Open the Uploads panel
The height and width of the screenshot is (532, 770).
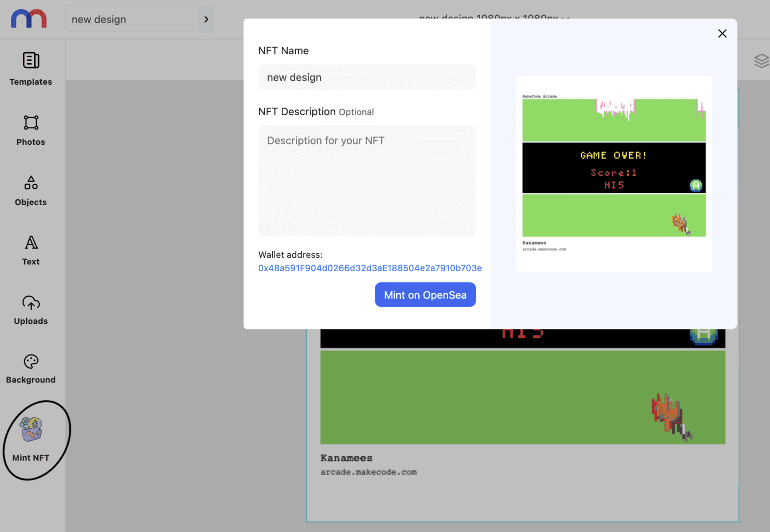31,309
